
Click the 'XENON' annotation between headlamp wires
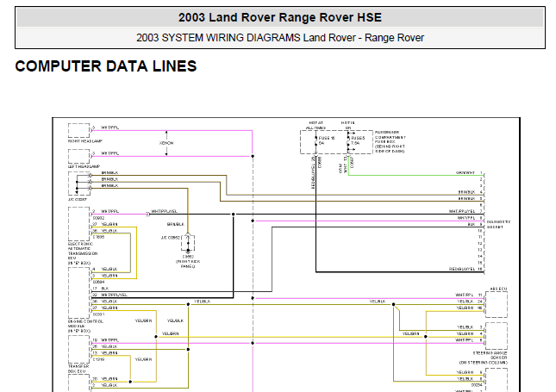(166, 143)
